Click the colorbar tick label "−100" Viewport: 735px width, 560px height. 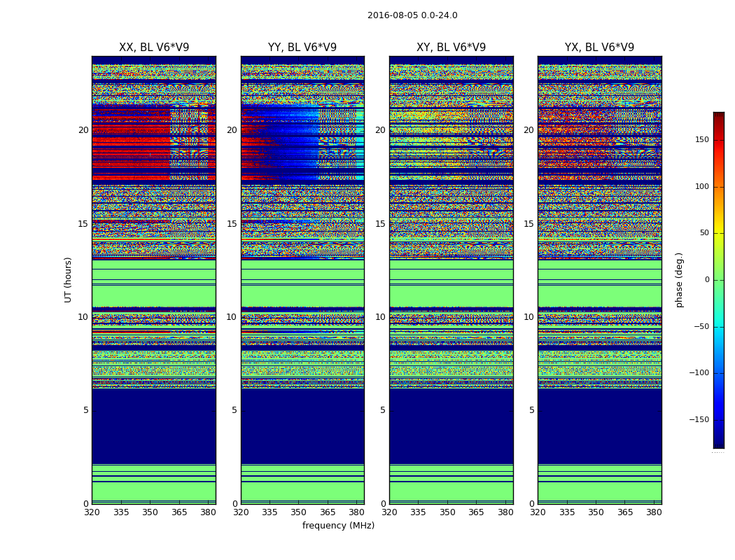[699, 373]
